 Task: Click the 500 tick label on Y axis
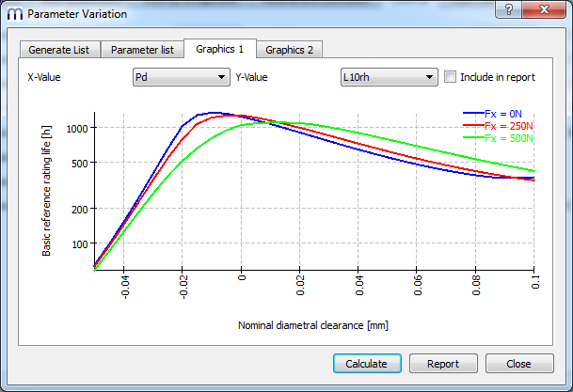(x=80, y=164)
